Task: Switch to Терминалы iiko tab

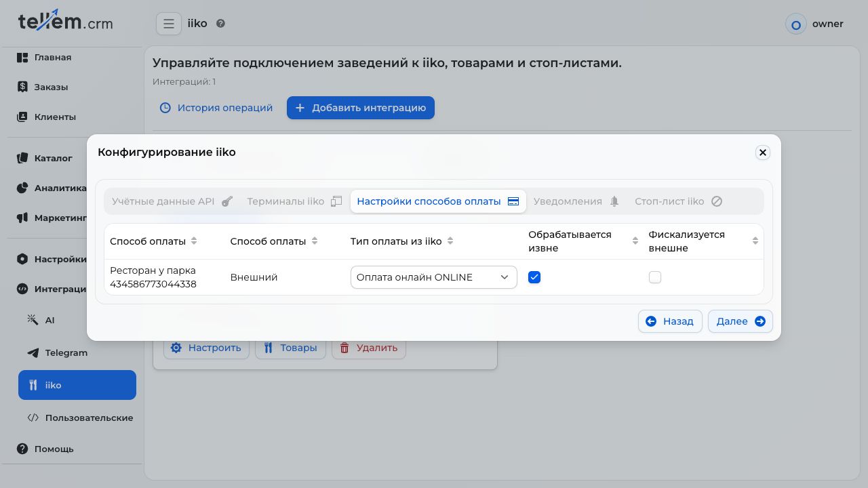Action: click(x=294, y=201)
